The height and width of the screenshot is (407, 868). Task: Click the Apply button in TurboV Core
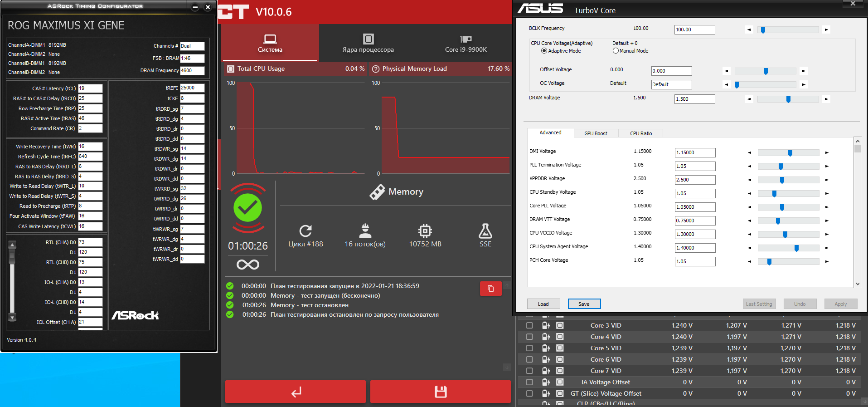pyautogui.click(x=841, y=304)
